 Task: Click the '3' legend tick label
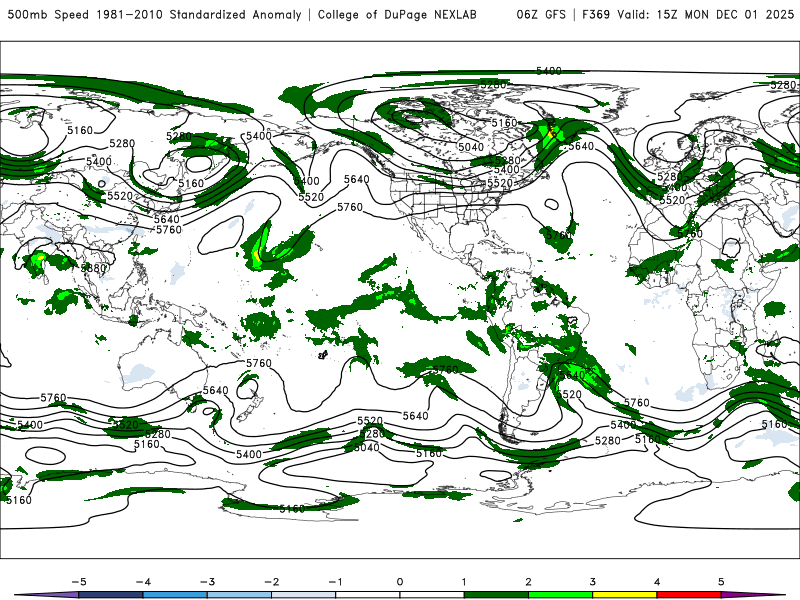pyautogui.click(x=592, y=582)
